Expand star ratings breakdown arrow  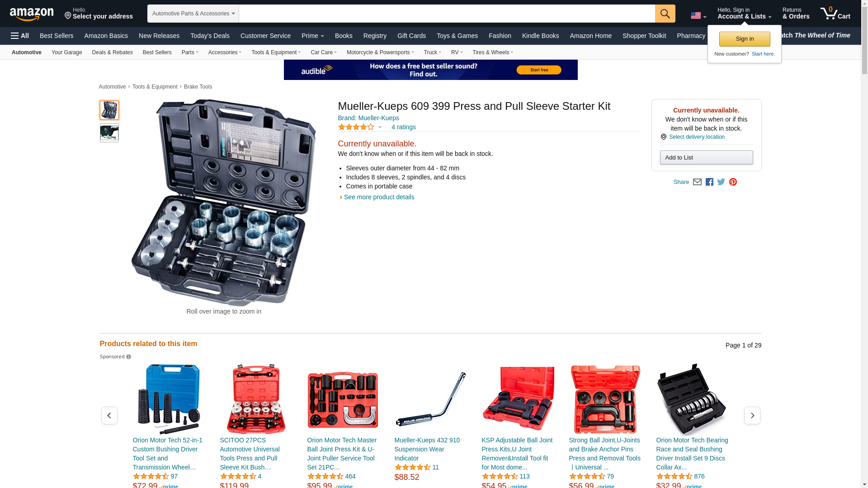tap(380, 127)
